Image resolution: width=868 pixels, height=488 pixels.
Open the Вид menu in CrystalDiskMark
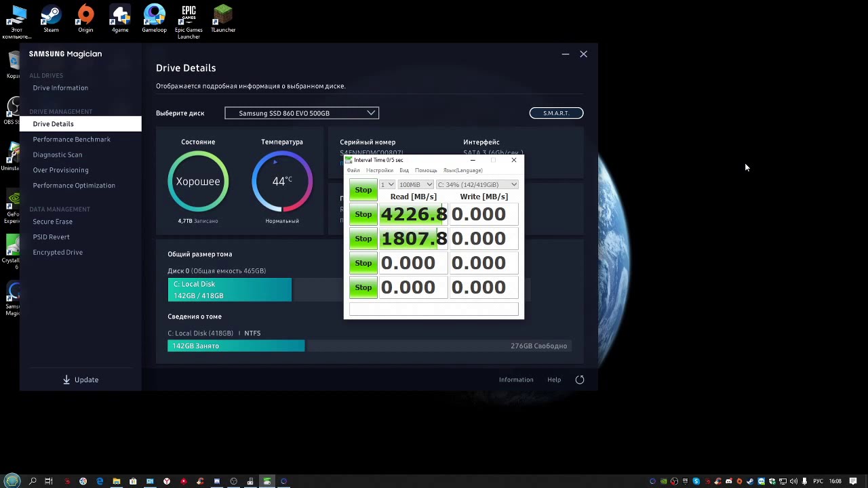(404, 170)
